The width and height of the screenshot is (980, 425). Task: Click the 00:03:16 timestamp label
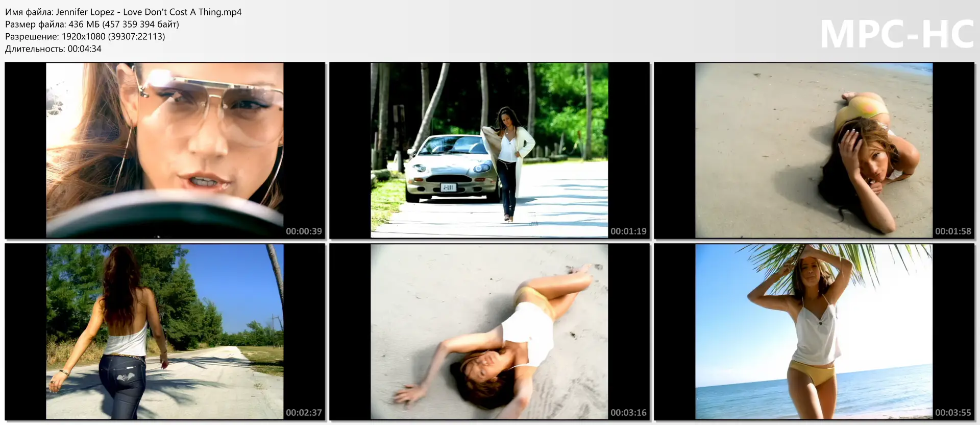click(628, 413)
